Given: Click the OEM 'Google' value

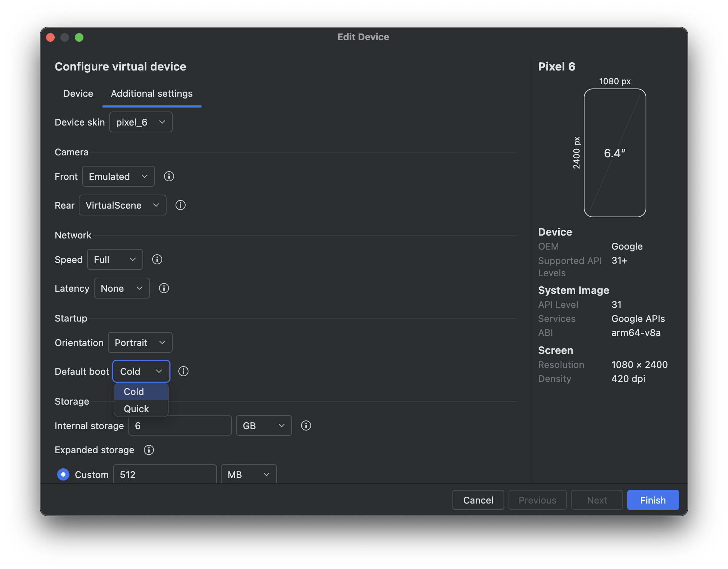Looking at the screenshot, I should click(627, 246).
